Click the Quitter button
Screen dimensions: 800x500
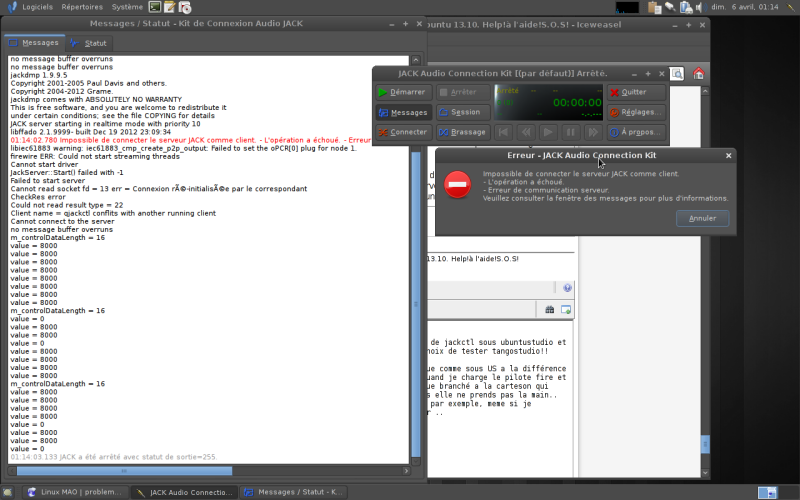(x=636, y=92)
